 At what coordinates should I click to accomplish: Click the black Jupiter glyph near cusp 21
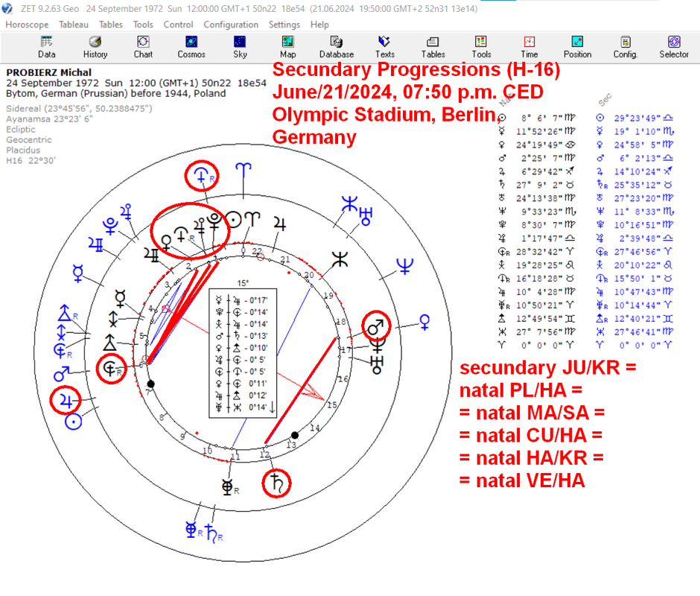pos(280,223)
